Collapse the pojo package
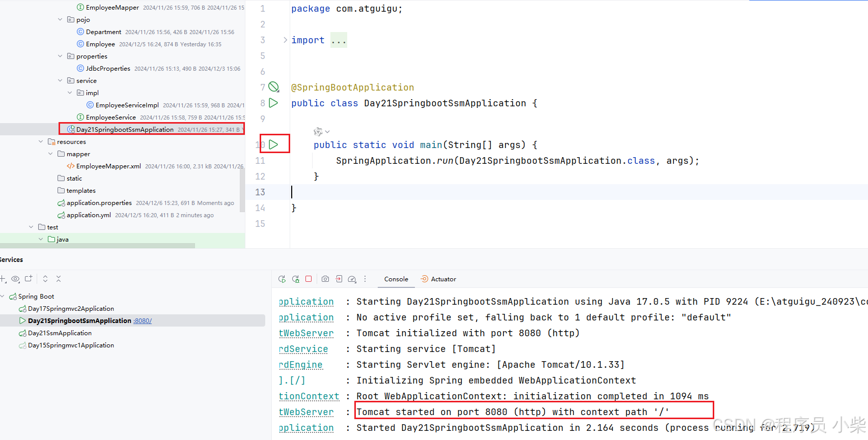 pos(60,19)
